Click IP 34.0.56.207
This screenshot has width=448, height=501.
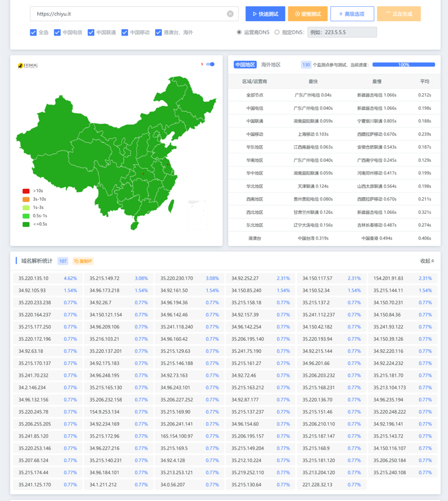click(x=173, y=485)
